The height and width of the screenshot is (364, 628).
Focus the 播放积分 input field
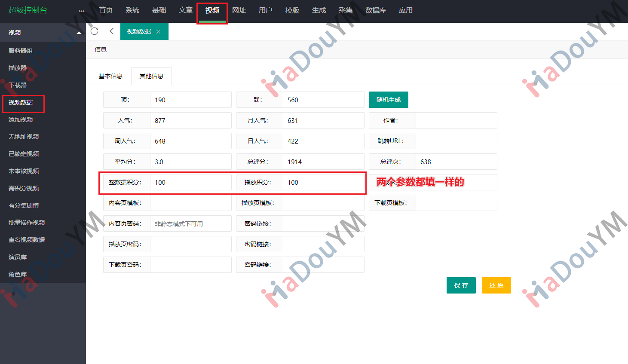[x=323, y=182]
